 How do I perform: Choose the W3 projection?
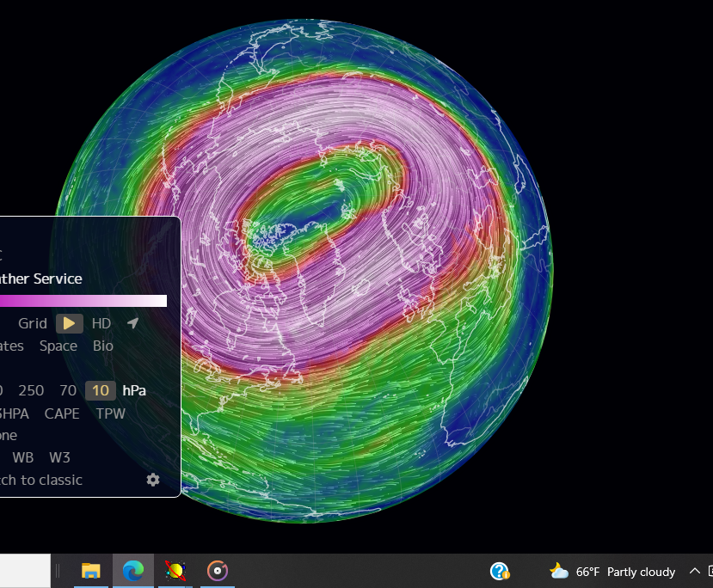(x=59, y=457)
